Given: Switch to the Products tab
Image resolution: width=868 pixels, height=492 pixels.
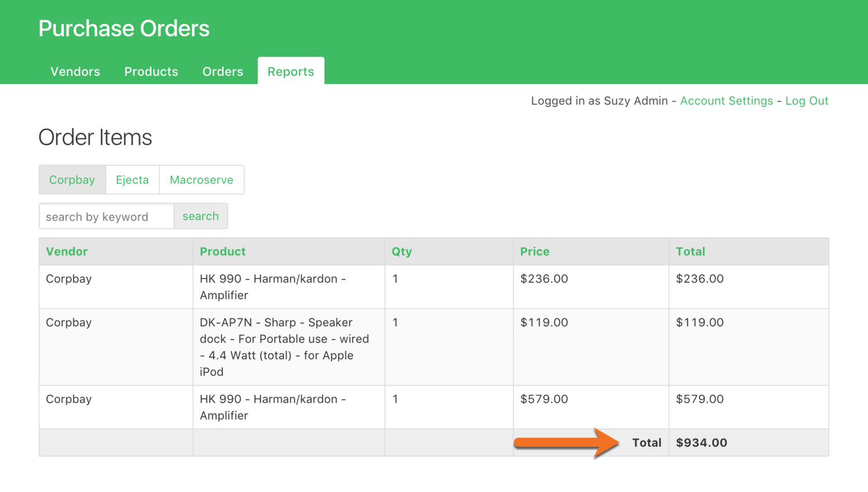Looking at the screenshot, I should click(151, 72).
